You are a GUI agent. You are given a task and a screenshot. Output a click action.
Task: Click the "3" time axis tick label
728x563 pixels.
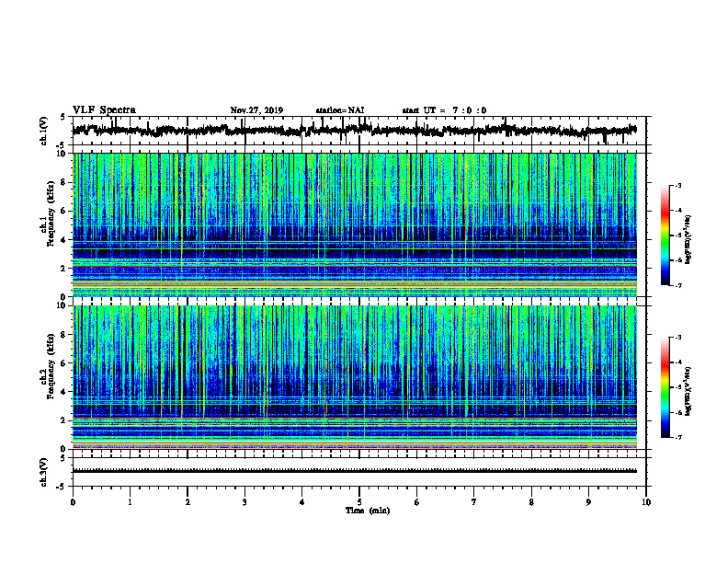click(245, 502)
